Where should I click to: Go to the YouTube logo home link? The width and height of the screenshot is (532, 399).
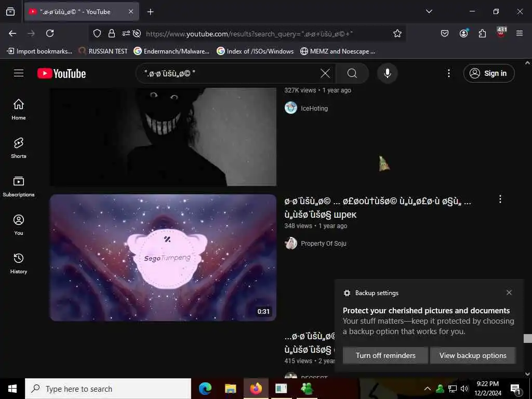click(61, 73)
